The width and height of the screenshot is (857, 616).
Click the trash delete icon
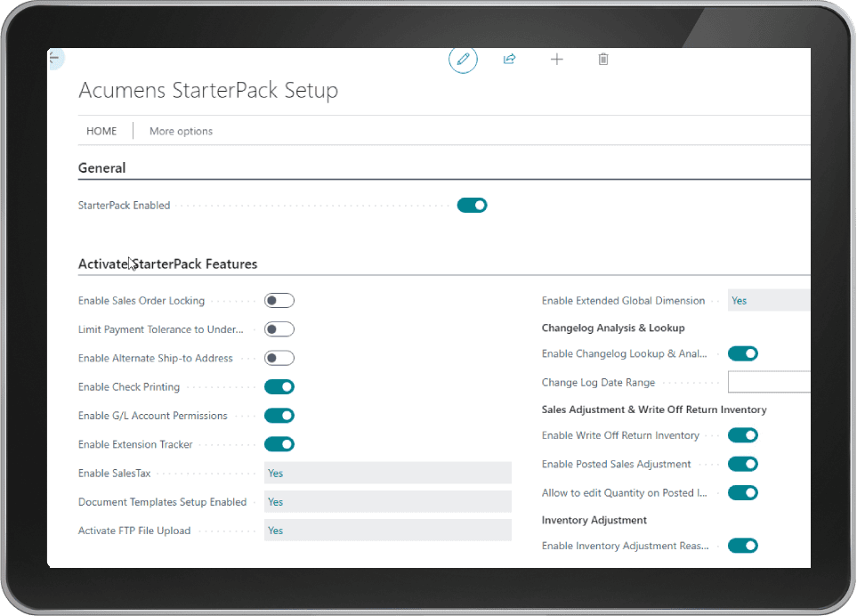603,59
